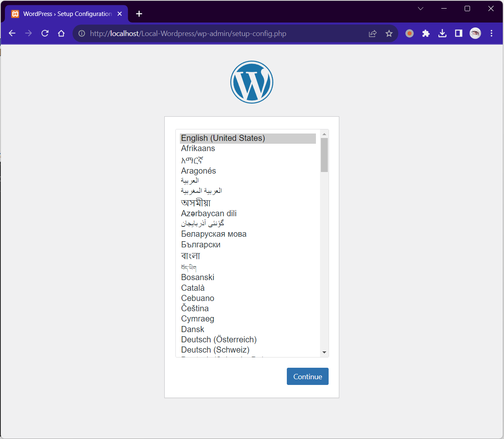Screen dimensions: 504x439
Task: Minimize the browser window
Action: 444,9
